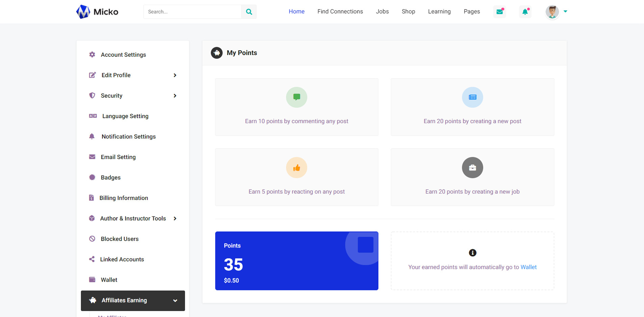The height and width of the screenshot is (317, 644).
Task: Click the orange thumbs-up reaction icon
Action: 296,168
